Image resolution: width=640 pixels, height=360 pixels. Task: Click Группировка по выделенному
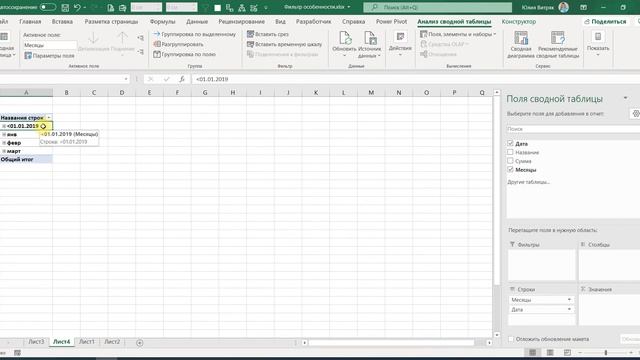tap(194, 34)
